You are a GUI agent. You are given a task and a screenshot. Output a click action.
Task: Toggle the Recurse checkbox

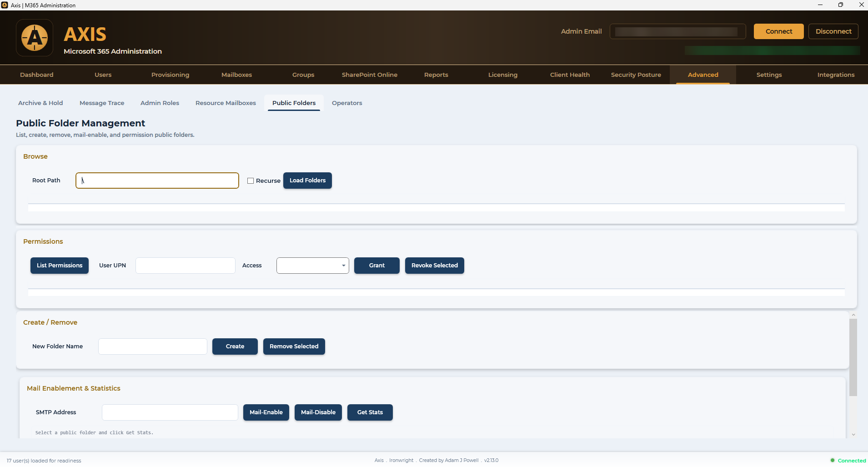click(251, 181)
